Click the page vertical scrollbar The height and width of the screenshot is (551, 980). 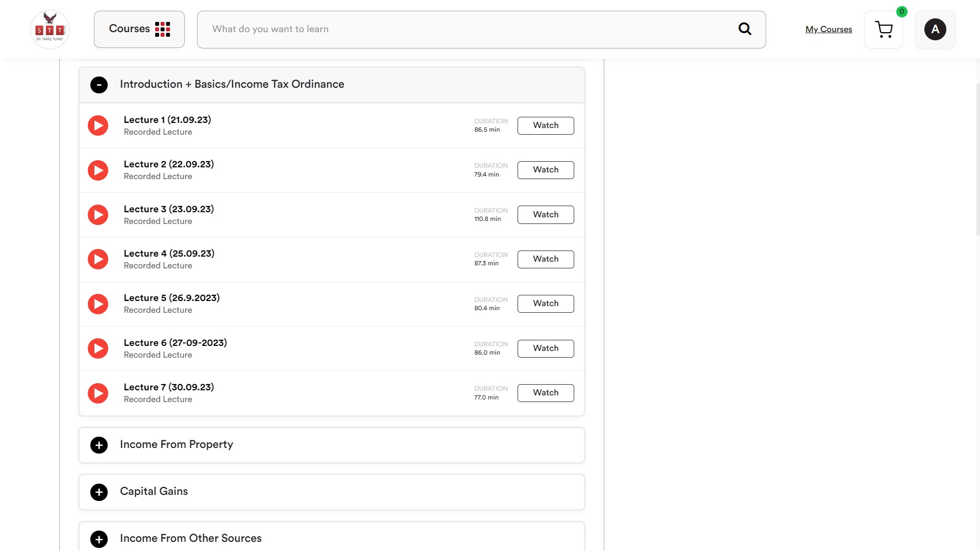tap(977, 158)
